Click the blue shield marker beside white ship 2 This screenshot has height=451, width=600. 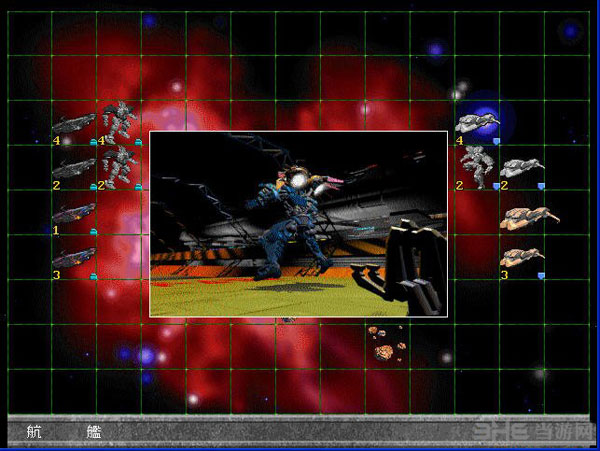[541, 186]
